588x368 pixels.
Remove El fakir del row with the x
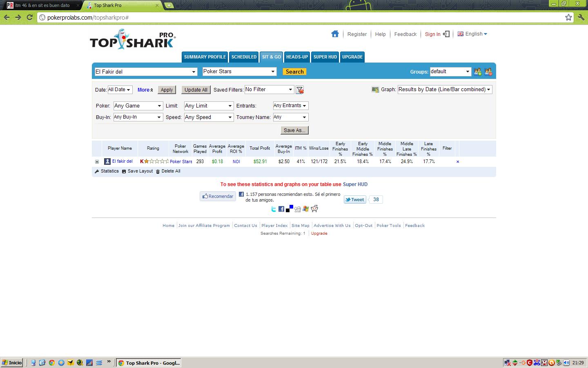(458, 162)
